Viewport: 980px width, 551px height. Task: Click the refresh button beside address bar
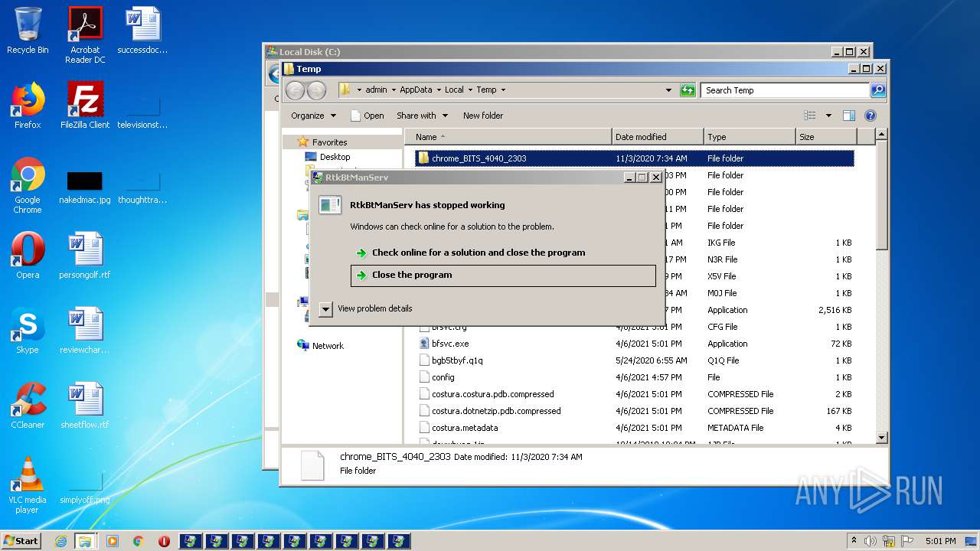(688, 90)
